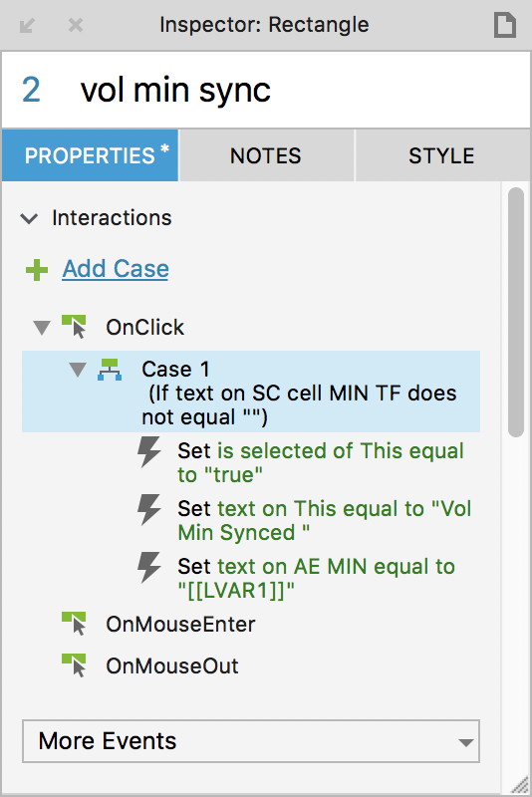The height and width of the screenshot is (797, 532).
Task: Click the green plus Add Case icon
Action: [x=37, y=270]
